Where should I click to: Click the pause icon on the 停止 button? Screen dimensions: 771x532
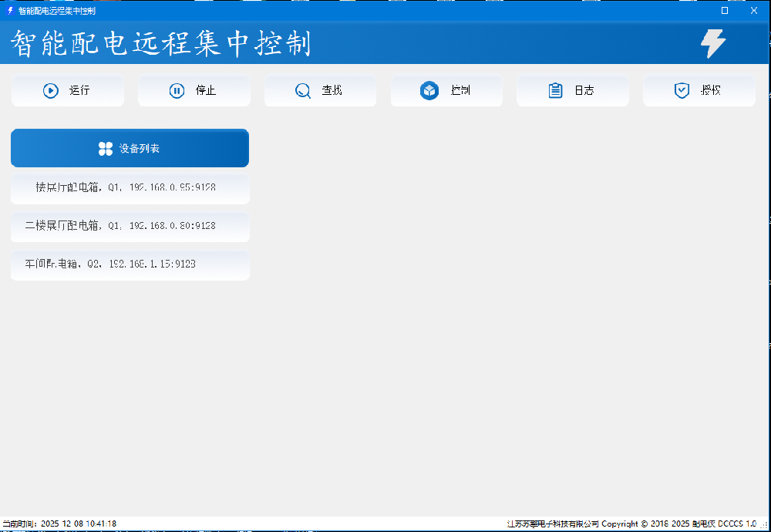pos(178,90)
